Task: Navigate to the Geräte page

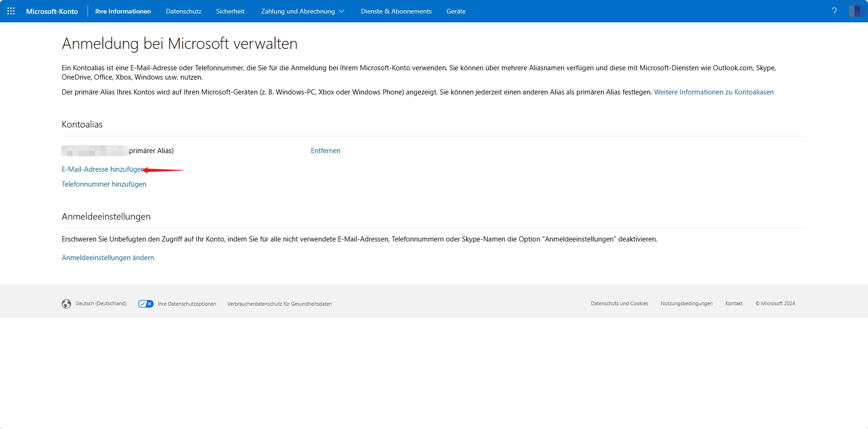Action: pyautogui.click(x=456, y=11)
